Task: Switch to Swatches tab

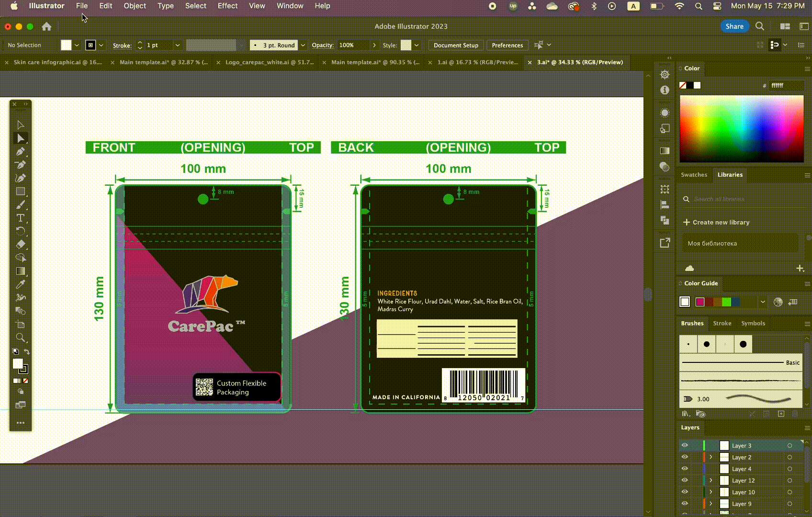Action: tap(694, 175)
